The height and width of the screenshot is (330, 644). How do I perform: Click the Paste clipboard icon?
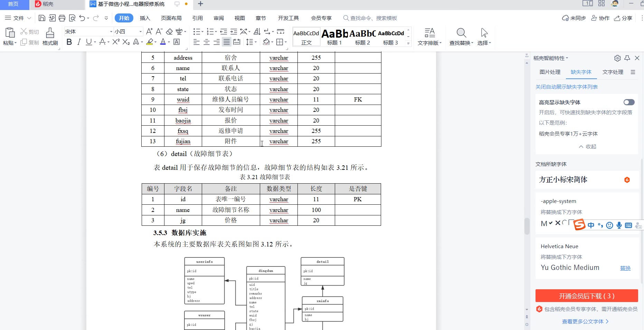point(10,33)
